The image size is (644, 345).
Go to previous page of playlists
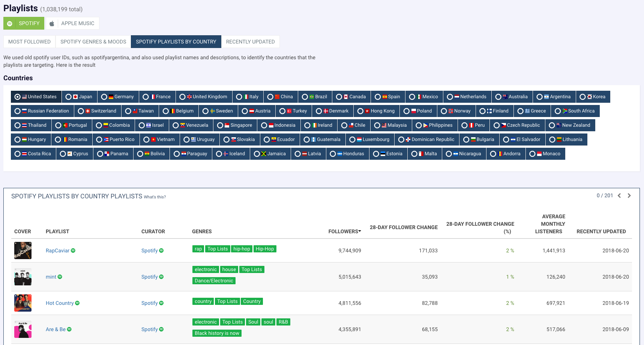(619, 195)
